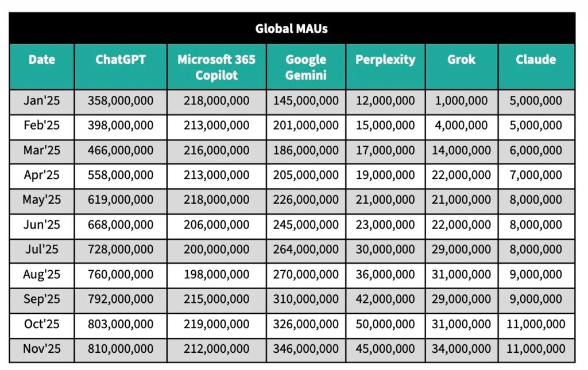
Task: Select Gemini's 346,000,000 cell
Action: (x=305, y=349)
